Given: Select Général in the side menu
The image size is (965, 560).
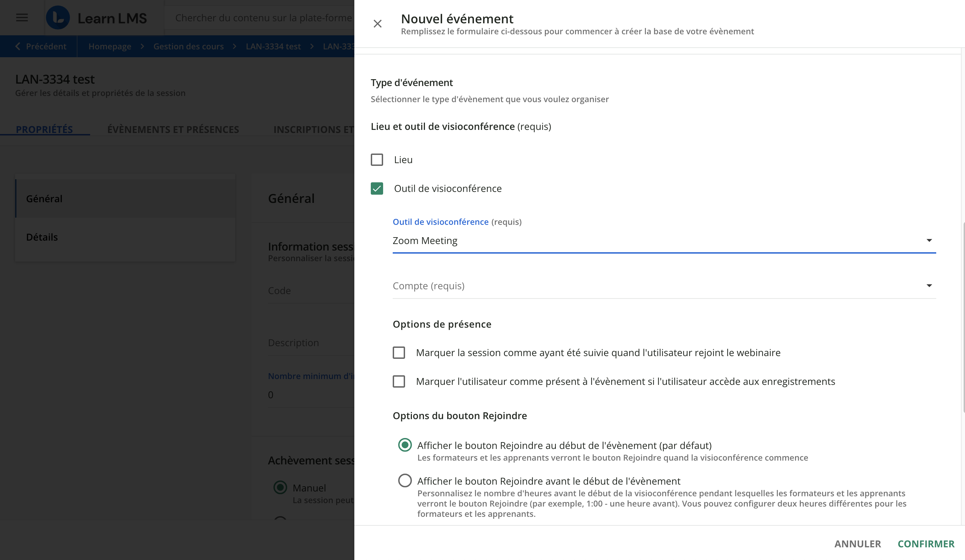Looking at the screenshot, I should (125, 198).
